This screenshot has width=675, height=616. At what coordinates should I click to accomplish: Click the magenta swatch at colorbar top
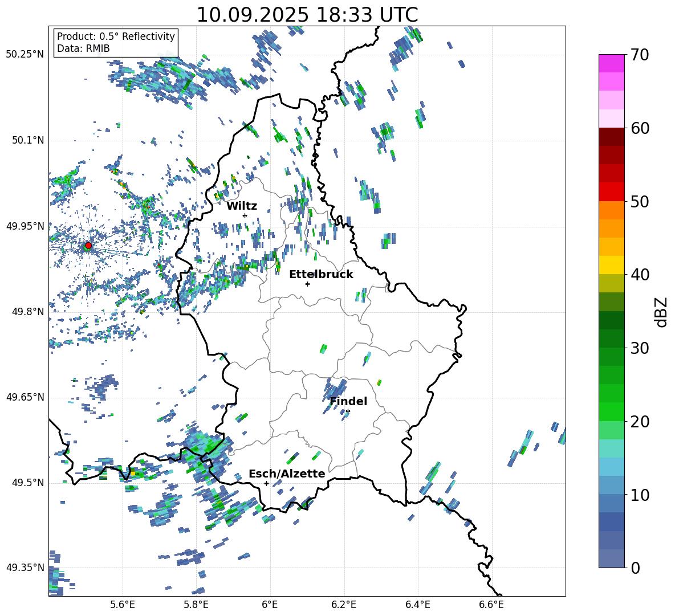click(611, 63)
